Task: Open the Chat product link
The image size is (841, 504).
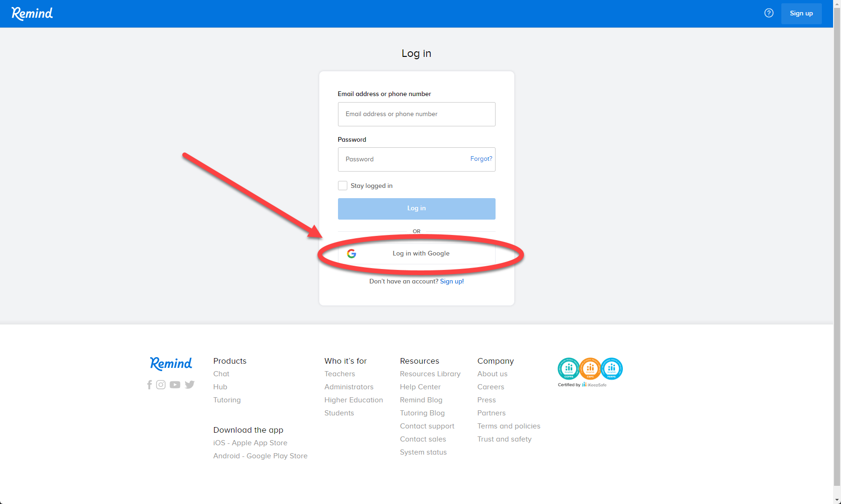Action: [x=221, y=374]
